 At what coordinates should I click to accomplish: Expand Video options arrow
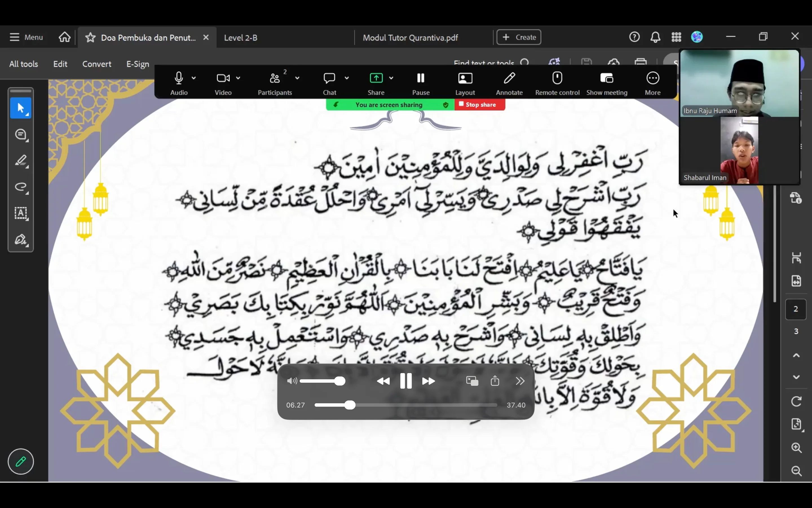[238, 78]
